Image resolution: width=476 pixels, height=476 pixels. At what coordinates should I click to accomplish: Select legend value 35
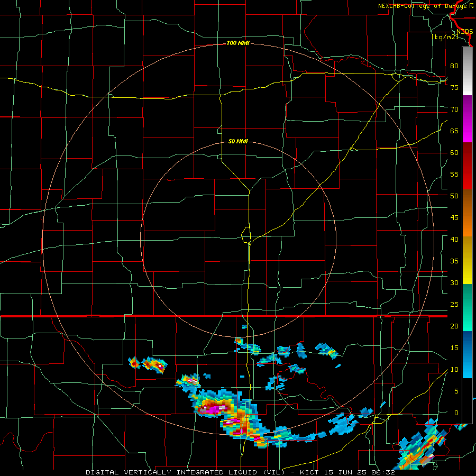click(x=454, y=261)
